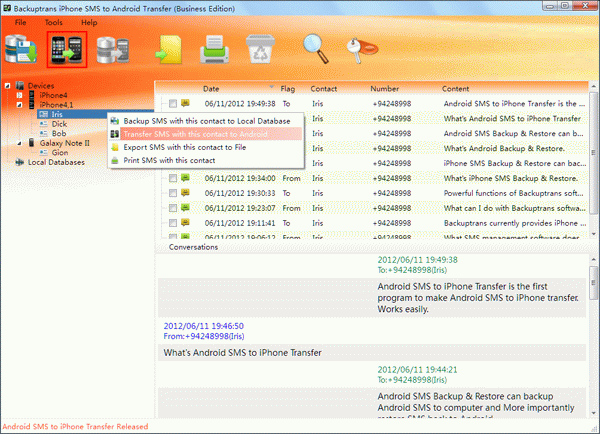Select contact Bob in the device tree

point(59,133)
